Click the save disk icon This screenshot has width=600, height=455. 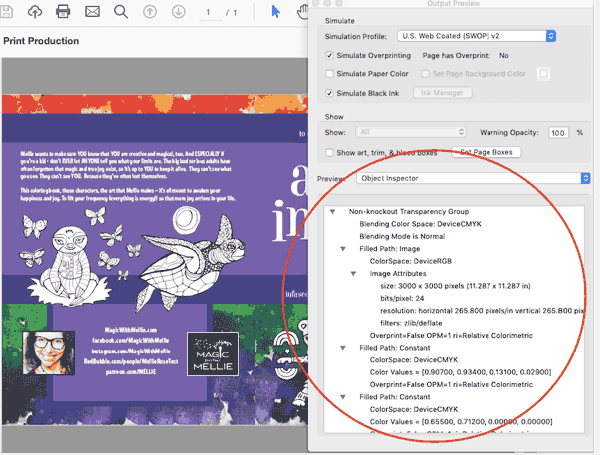point(6,11)
